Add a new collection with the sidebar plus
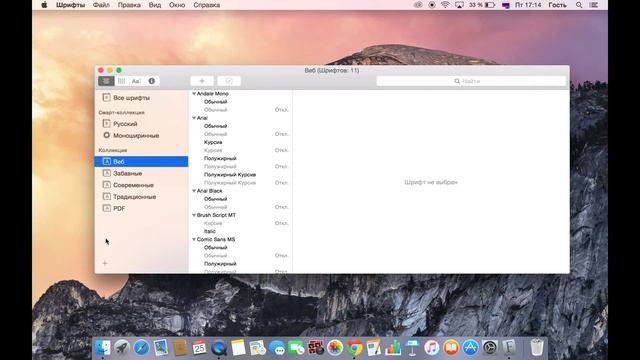Screen dimensions: 640x360 tap(105, 263)
